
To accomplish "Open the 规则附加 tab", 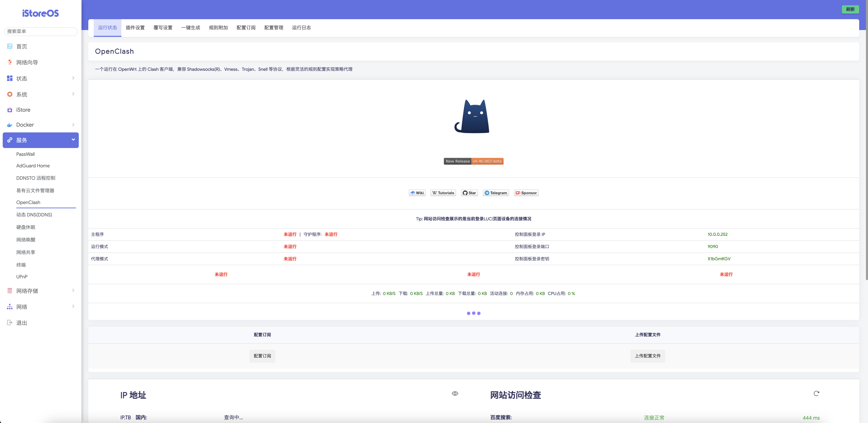I will coord(218,28).
